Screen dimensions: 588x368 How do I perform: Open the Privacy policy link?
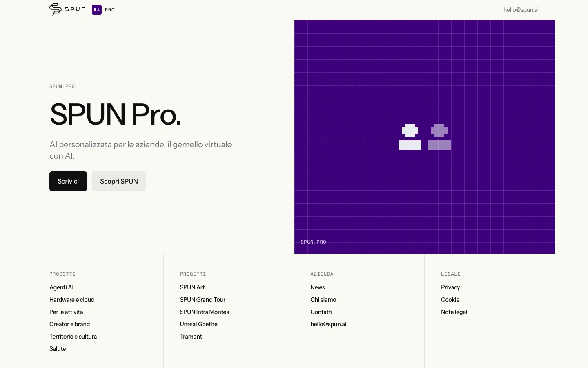[x=450, y=287]
